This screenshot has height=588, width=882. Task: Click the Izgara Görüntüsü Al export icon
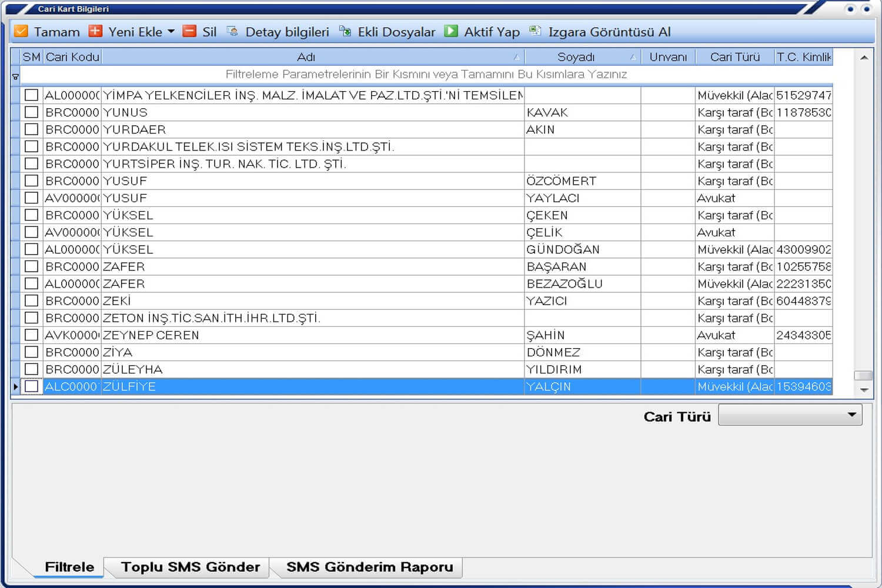click(535, 31)
